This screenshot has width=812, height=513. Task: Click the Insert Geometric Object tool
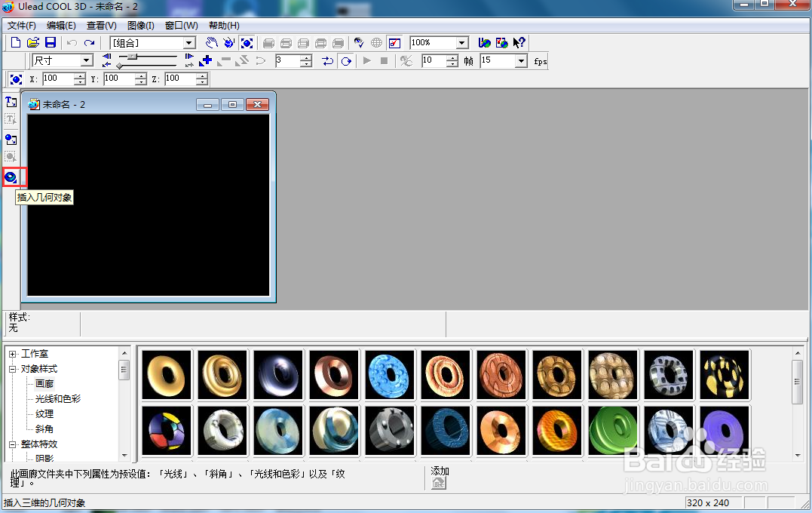tap(11, 178)
